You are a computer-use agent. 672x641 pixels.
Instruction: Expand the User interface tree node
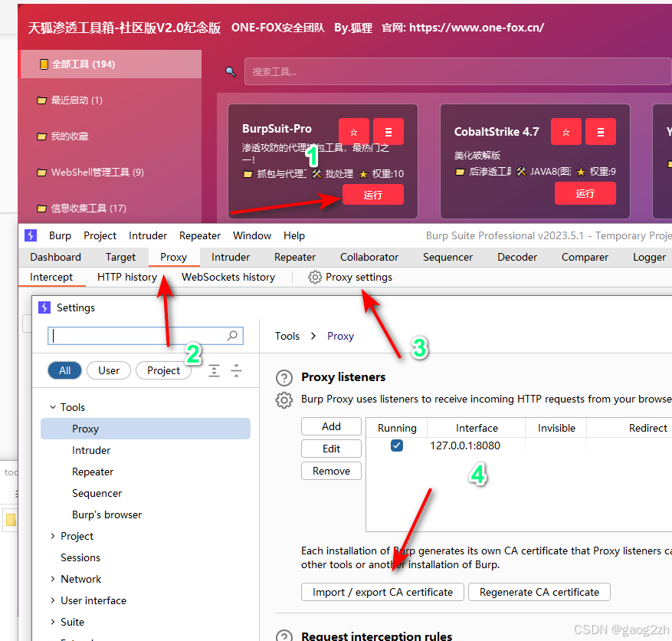53,600
